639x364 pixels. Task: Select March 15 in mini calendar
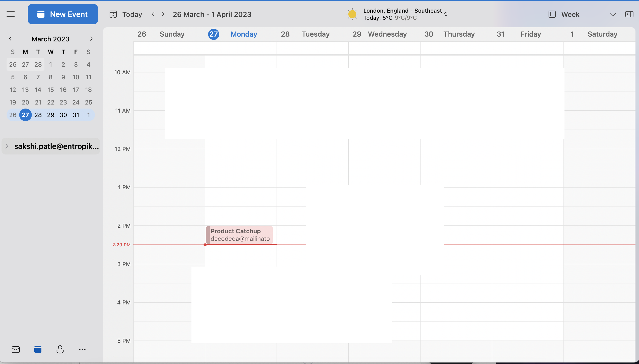click(x=51, y=90)
